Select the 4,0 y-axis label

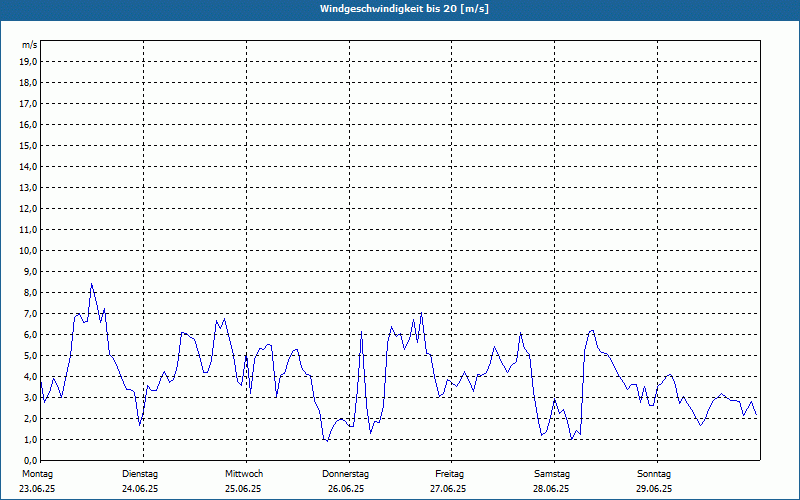tap(30, 377)
